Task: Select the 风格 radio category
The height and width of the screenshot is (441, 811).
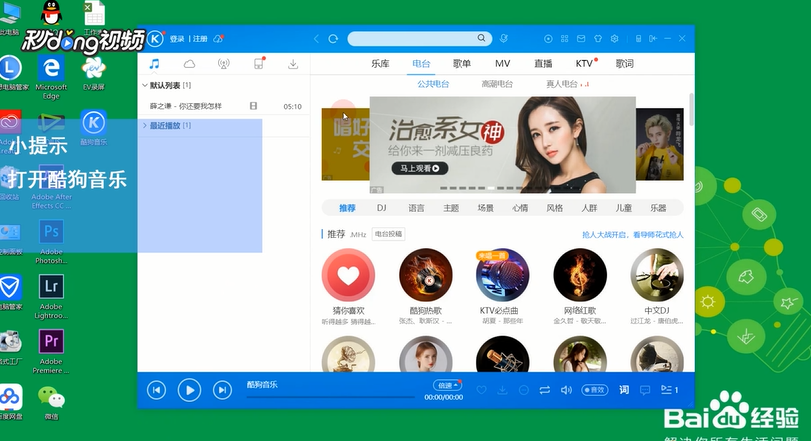Action: (554, 208)
